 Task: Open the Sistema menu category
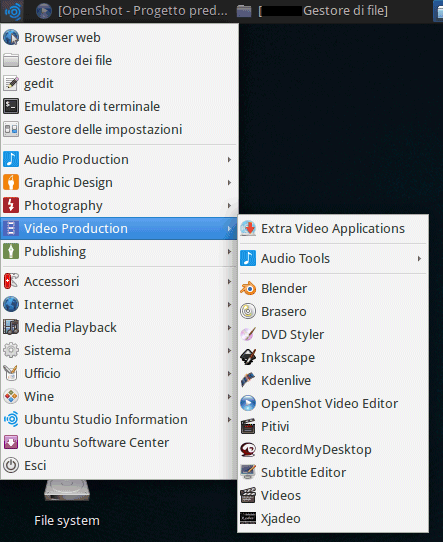pyautogui.click(x=119, y=351)
